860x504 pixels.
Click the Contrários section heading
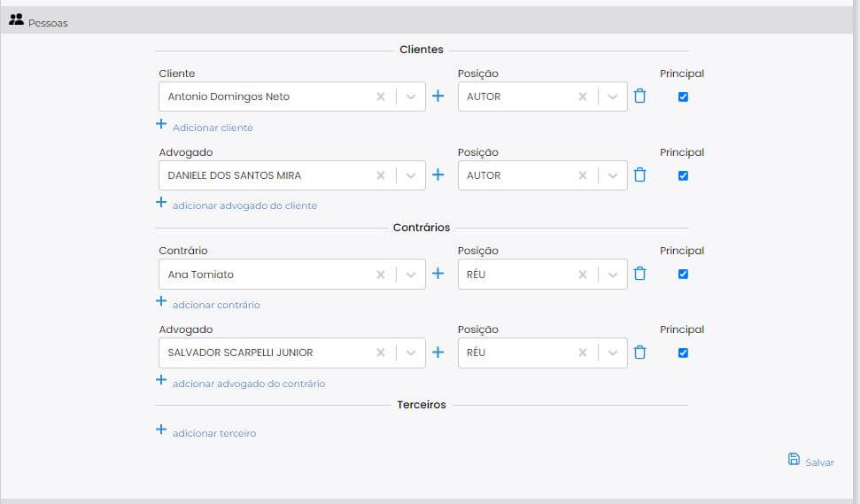coord(422,228)
